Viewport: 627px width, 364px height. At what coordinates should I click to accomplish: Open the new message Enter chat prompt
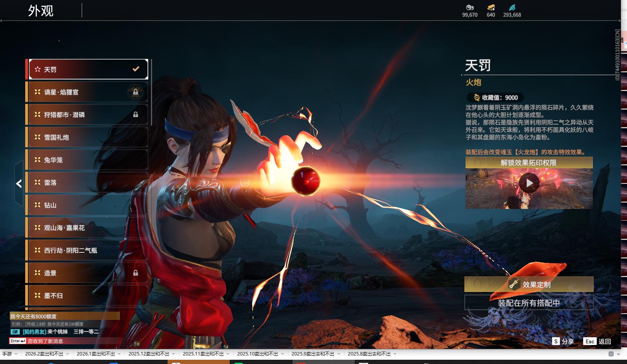click(x=18, y=341)
